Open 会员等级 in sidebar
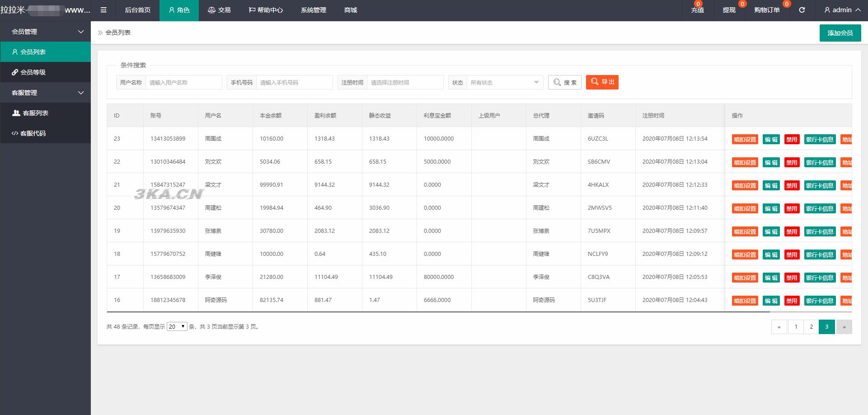Viewport: 868px width, 415px height. (x=45, y=72)
